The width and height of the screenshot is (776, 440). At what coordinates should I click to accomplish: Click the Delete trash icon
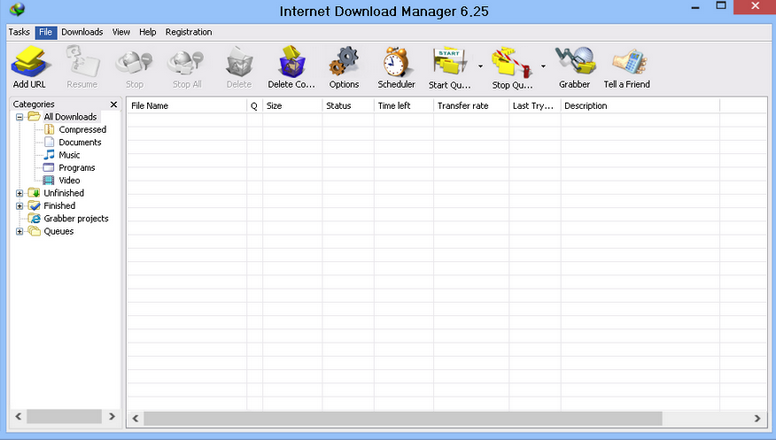point(240,62)
